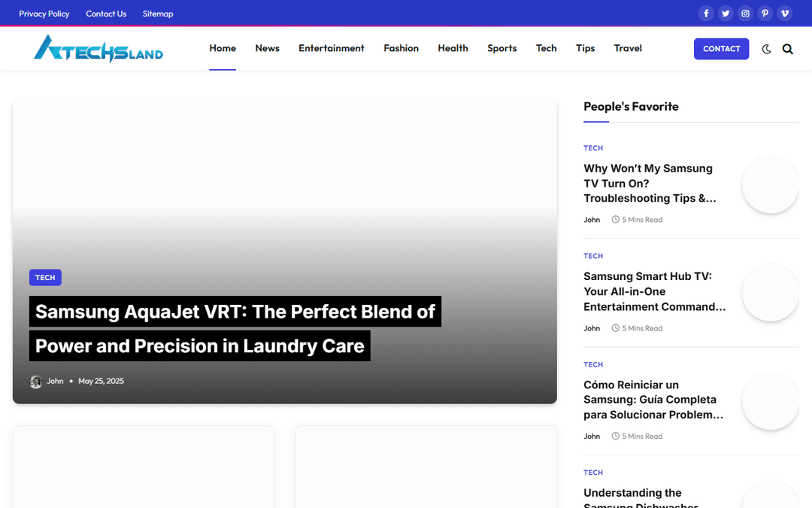
Task: Click TECH label above Understanding the Samsung article
Action: tap(593, 473)
